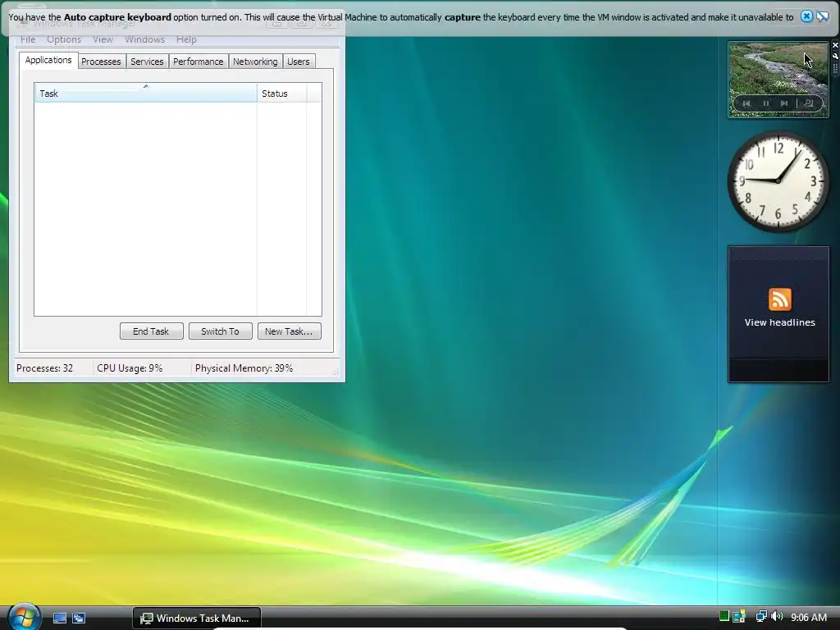
Task: Click the network connection tray icon
Action: pyautogui.click(x=760, y=617)
